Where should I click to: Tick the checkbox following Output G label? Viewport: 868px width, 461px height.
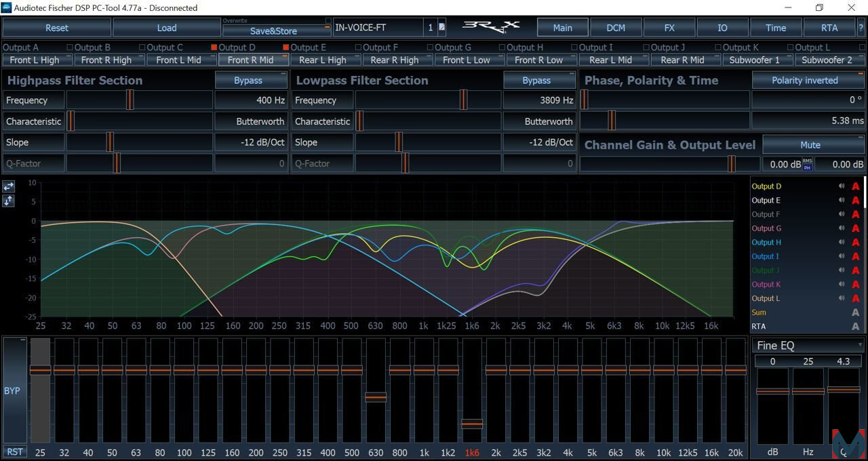pyautogui.click(x=502, y=47)
